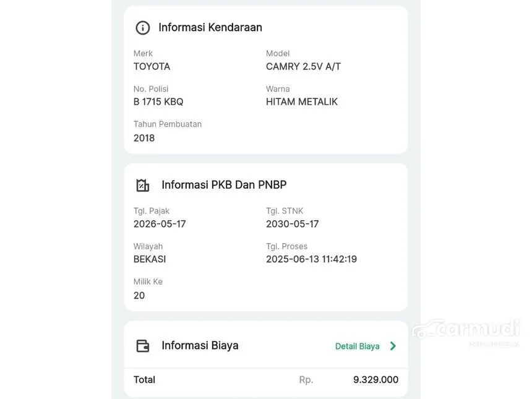
Task: Click the Informasi Biaya heading
Action: tap(200, 345)
